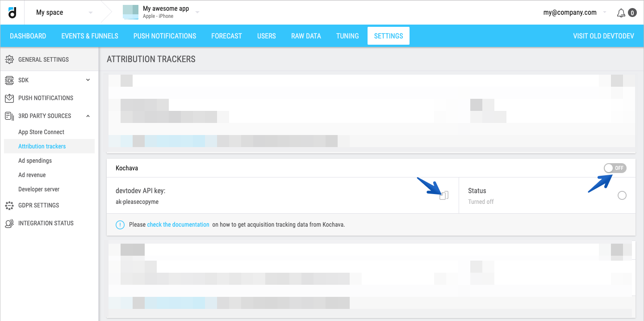Open the Raw Data tab

click(x=306, y=36)
